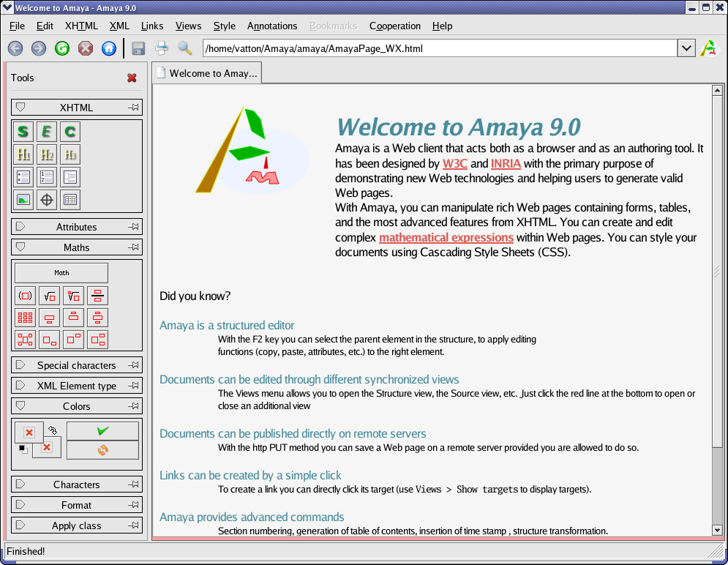Open the File menu

(17, 26)
